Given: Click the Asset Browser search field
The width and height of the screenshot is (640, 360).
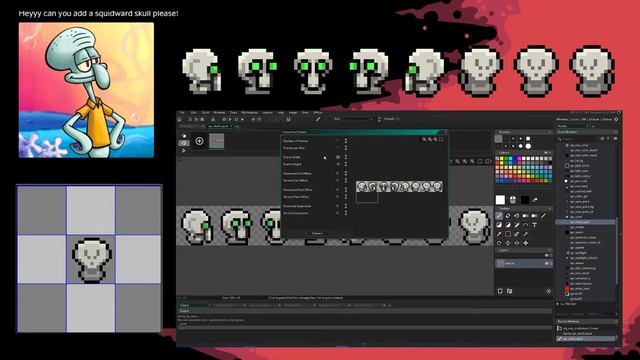Looking at the screenshot, I should 580,139.
